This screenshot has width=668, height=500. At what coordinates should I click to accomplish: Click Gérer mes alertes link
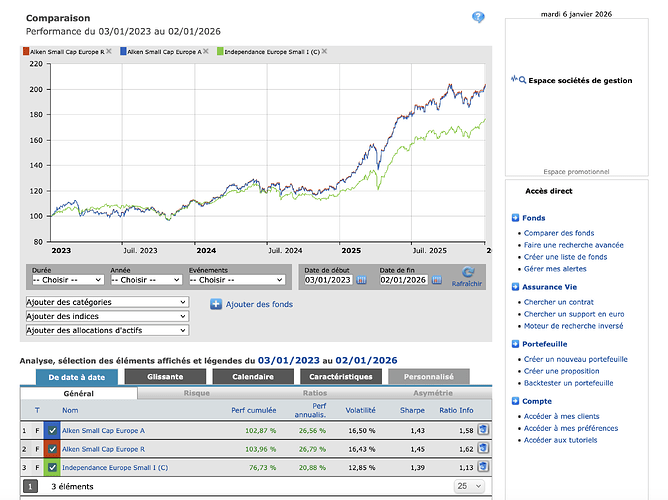pyautogui.click(x=555, y=269)
